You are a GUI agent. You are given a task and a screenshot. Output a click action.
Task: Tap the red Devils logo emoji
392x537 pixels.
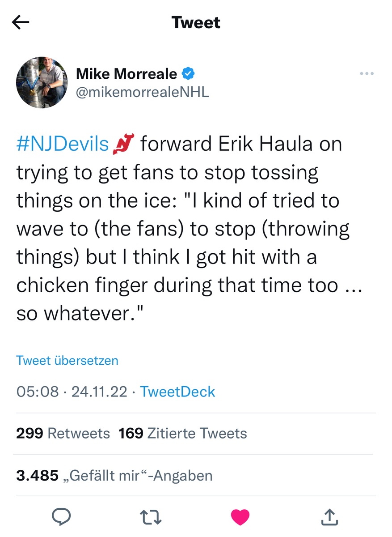click(x=124, y=145)
